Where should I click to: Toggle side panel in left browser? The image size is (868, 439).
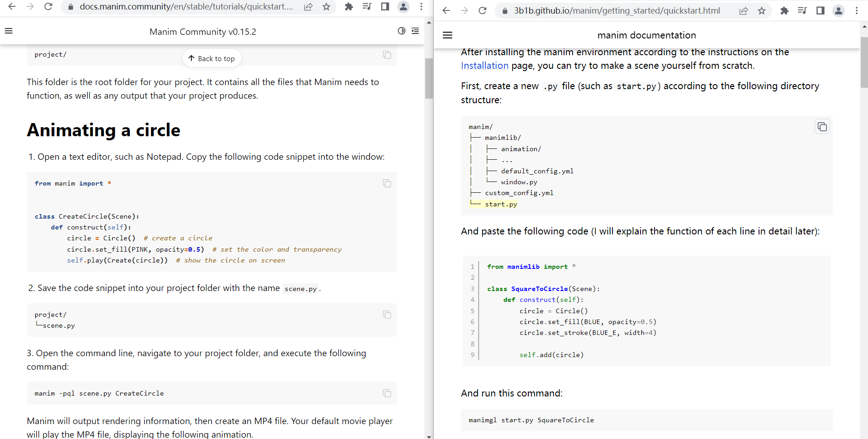click(385, 7)
